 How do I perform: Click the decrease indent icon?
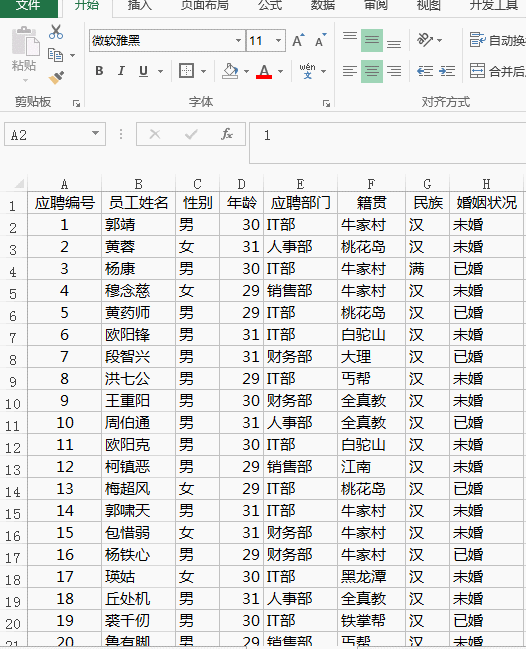tap(425, 71)
